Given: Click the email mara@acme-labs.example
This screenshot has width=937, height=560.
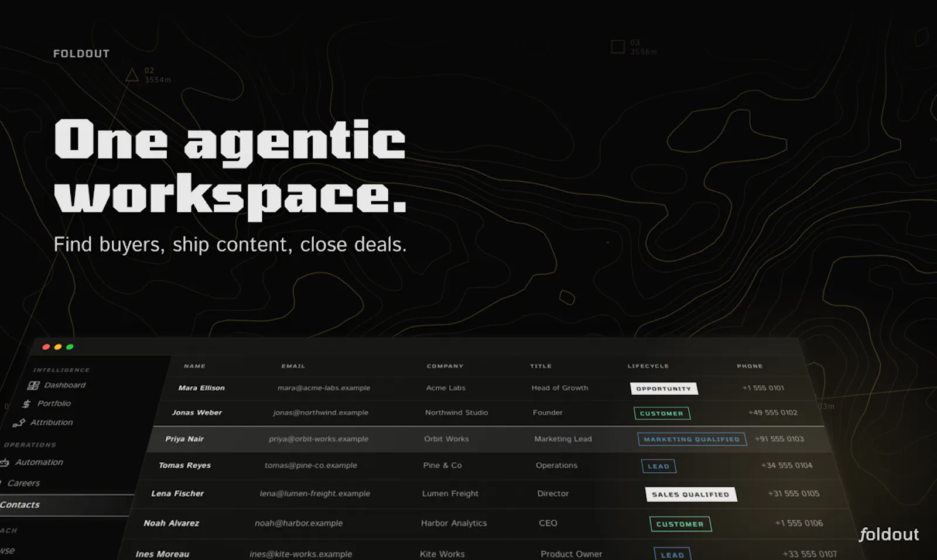Looking at the screenshot, I should [x=324, y=388].
